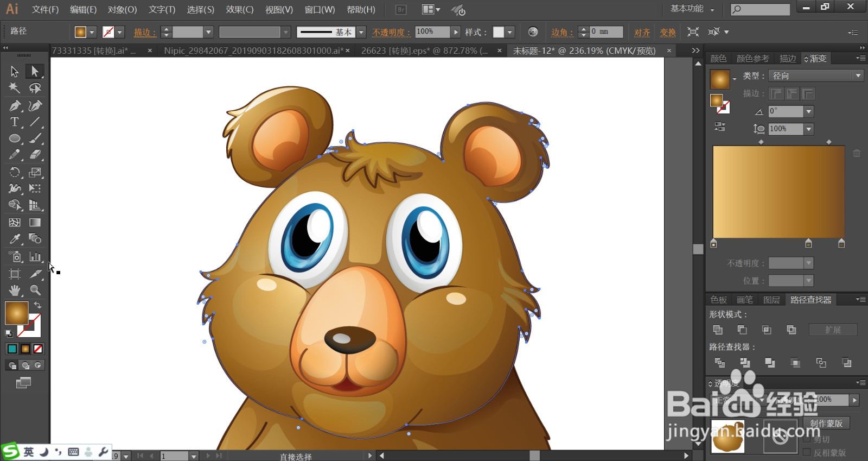Select the Paintbrush tool

35,138
